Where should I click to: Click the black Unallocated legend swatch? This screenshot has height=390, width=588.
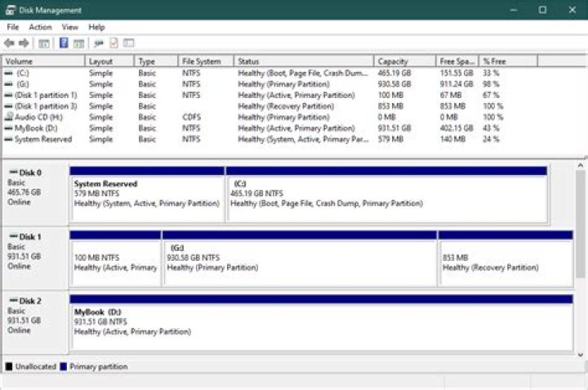coord(9,367)
